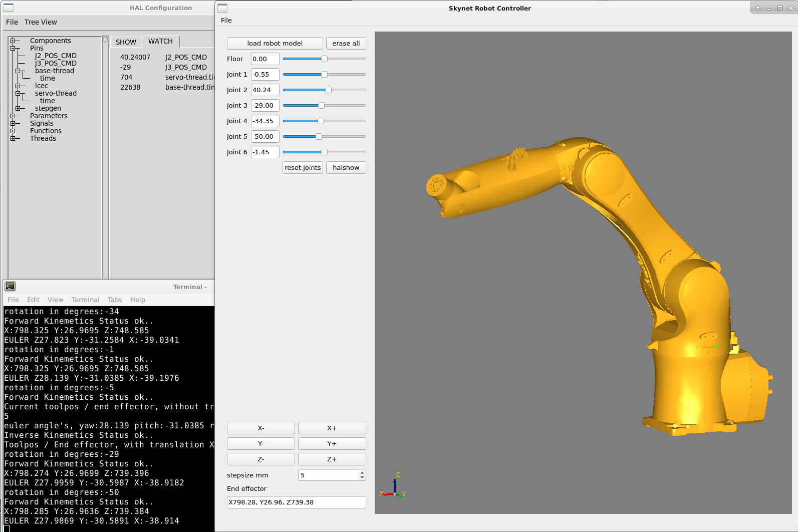This screenshot has height=532, width=798.
Task: Click the reset joints button
Action: 303,167
